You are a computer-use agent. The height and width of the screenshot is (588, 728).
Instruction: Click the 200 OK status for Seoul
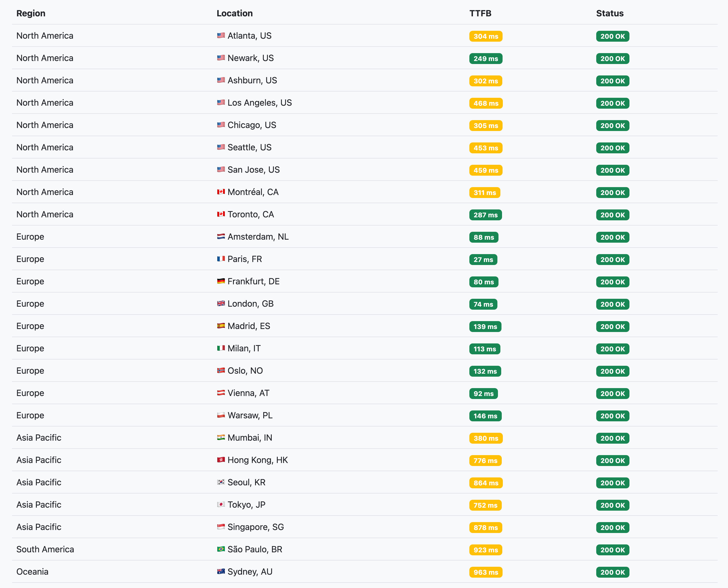tap(613, 483)
